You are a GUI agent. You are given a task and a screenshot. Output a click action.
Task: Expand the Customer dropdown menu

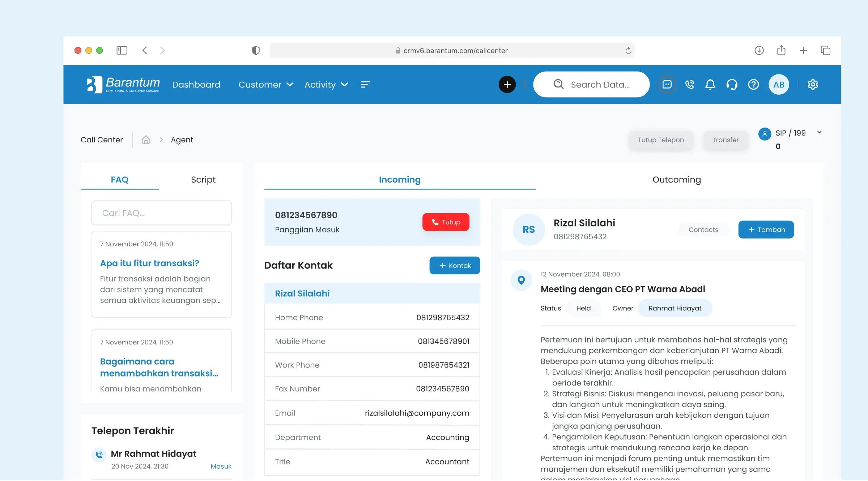click(x=266, y=84)
